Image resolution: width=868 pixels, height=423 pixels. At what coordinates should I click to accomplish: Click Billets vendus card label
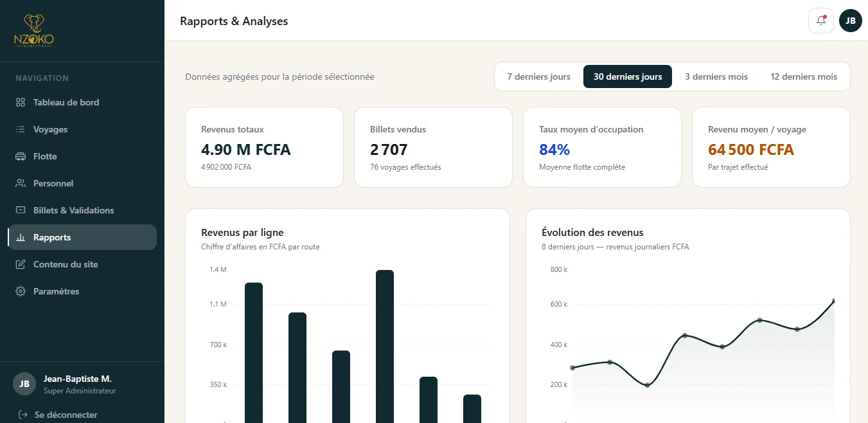coord(398,129)
